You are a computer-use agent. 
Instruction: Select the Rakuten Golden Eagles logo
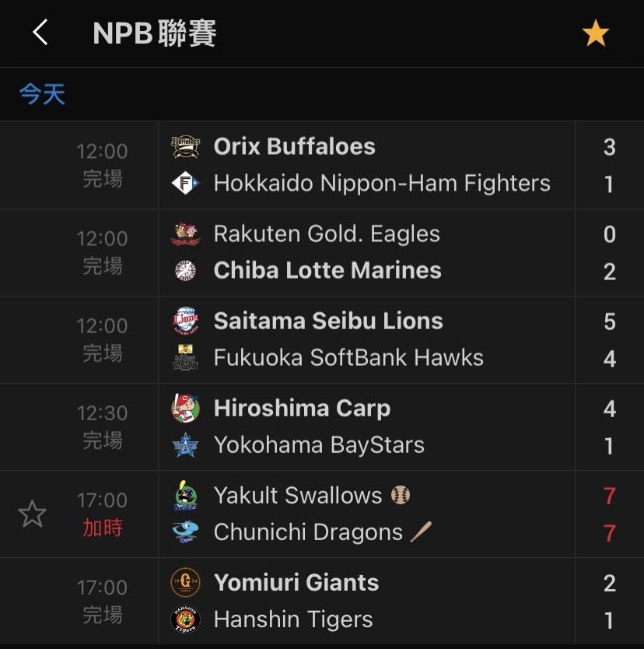point(185,234)
